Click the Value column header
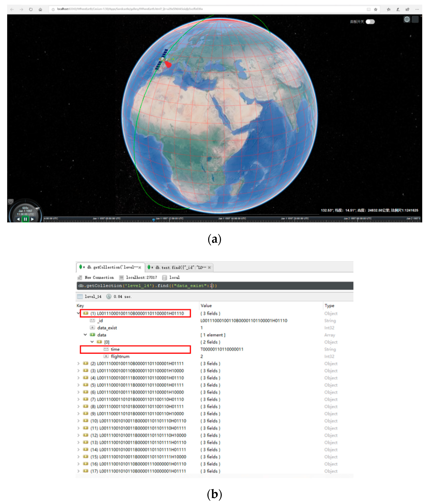 click(x=206, y=306)
